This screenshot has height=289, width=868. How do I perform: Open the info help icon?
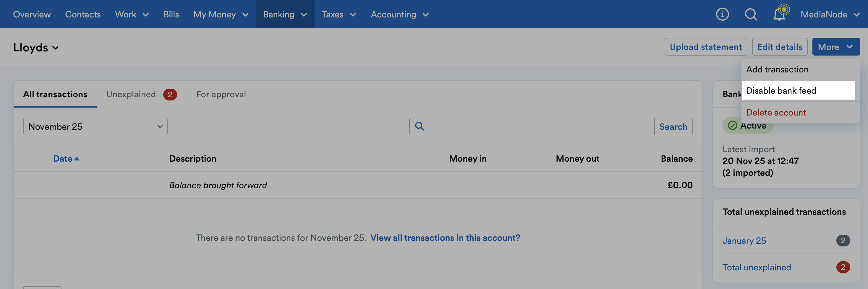point(722,14)
